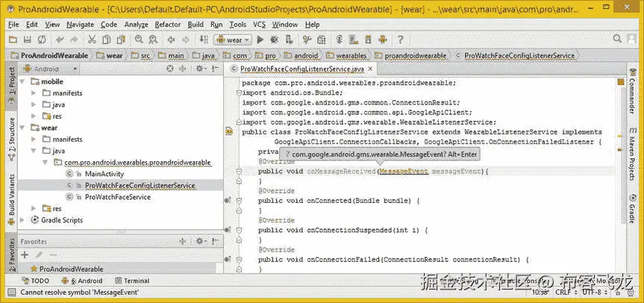Screen dimensions: 644x303
Task: Navigate Forward with the right arrow icon
Action: pyautogui.click(x=185, y=40)
